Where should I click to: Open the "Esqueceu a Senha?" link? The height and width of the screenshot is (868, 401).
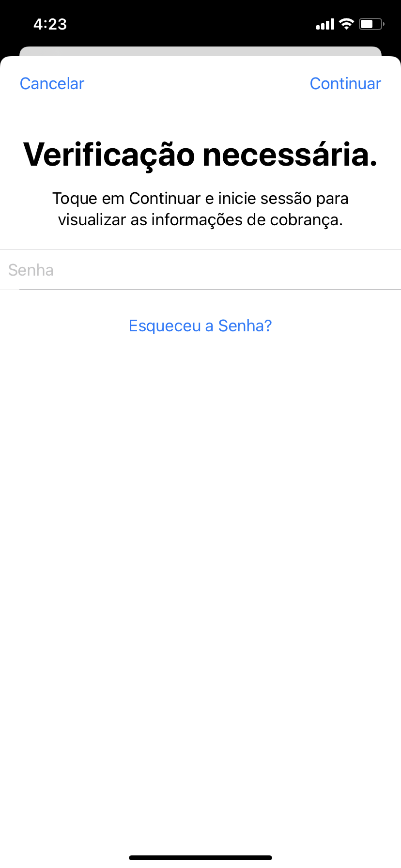coord(200,326)
